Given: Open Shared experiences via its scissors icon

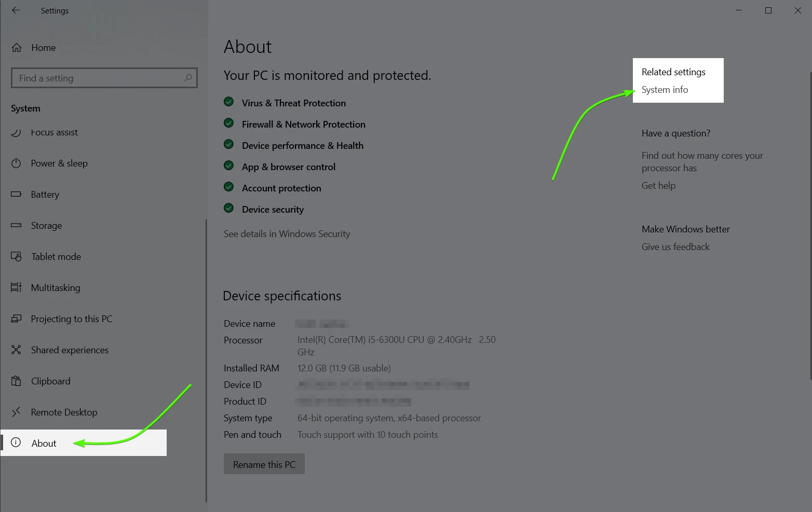Looking at the screenshot, I should 16,350.
